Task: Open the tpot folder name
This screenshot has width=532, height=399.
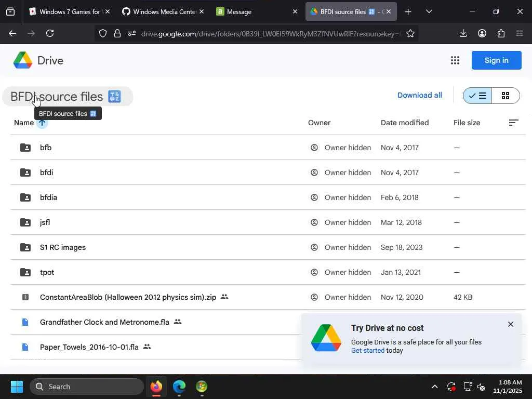Action: pos(47,272)
